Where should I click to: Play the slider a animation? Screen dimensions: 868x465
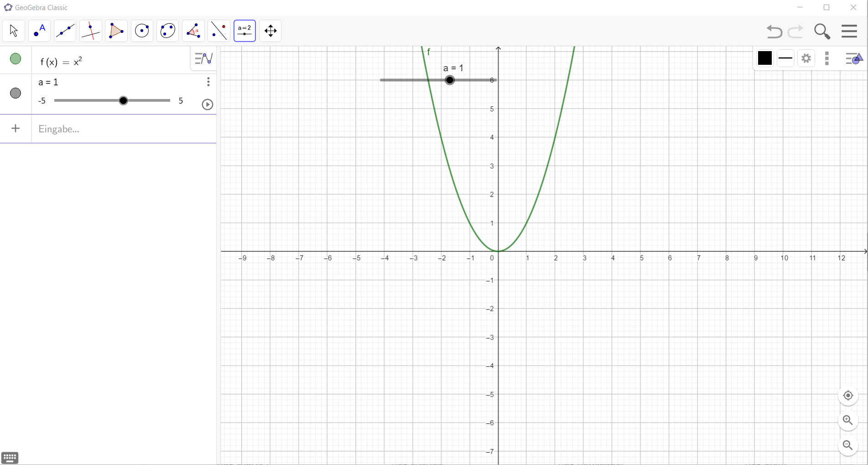click(208, 104)
